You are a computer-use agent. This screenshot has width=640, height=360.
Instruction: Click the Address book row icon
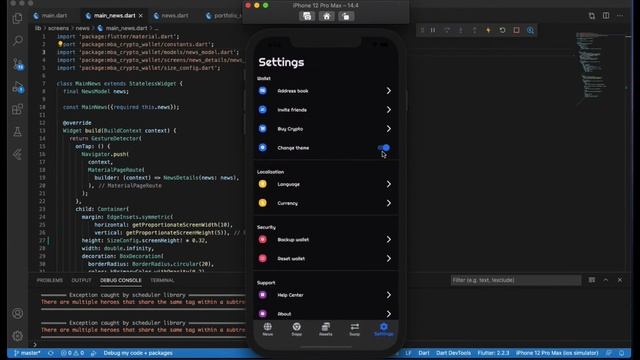click(263, 91)
